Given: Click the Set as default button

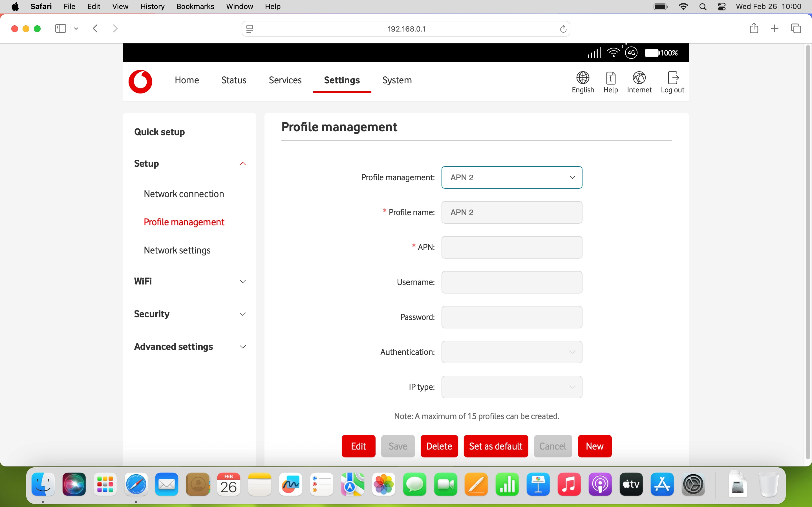Looking at the screenshot, I should [496, 446].
